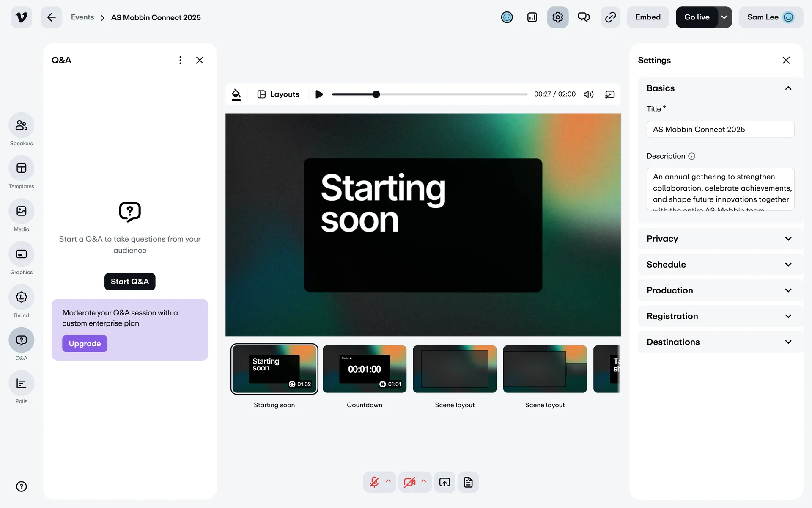Click the purple Upgrade button

85,344
